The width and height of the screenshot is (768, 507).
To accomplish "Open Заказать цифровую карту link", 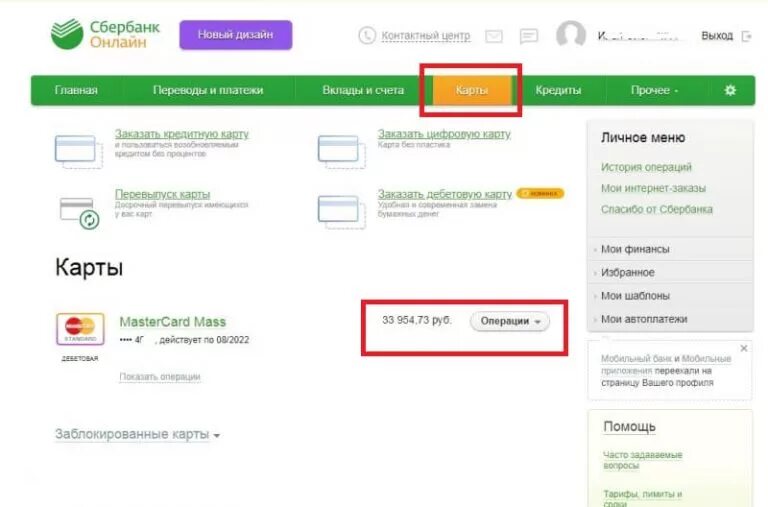I will point(444,134).
